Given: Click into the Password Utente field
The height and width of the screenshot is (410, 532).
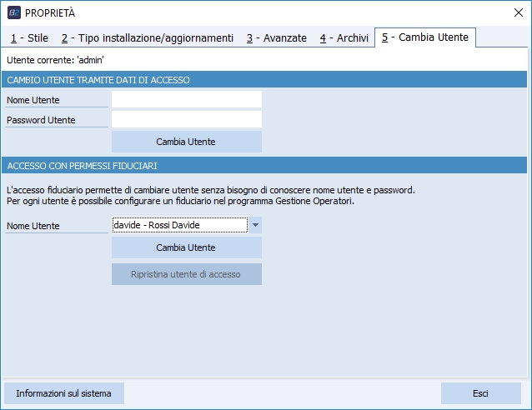Looking at the screenshot, I should pos(186,120).
